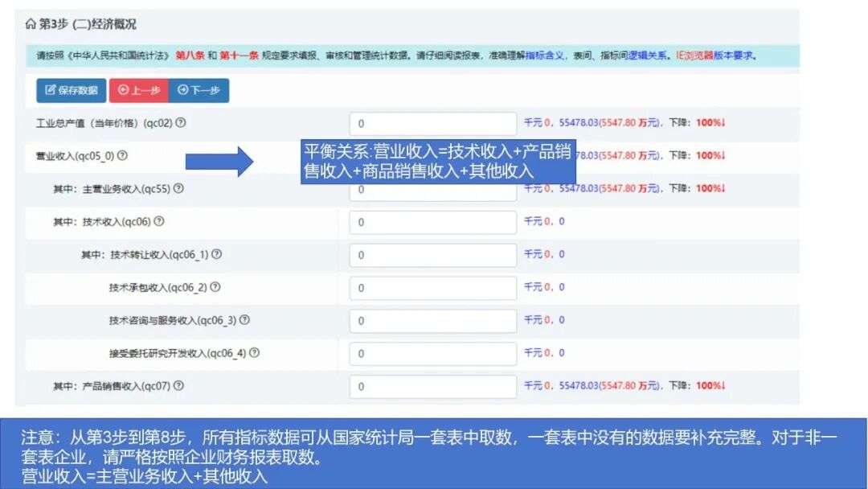Click the home icon beside 第3步 header
This screenshot has height=489, width=868.
(x=30, y=25)
